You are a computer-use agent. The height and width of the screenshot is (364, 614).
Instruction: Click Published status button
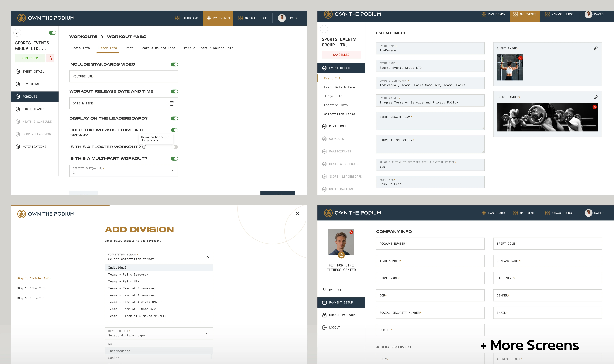(x=30, y=58)
